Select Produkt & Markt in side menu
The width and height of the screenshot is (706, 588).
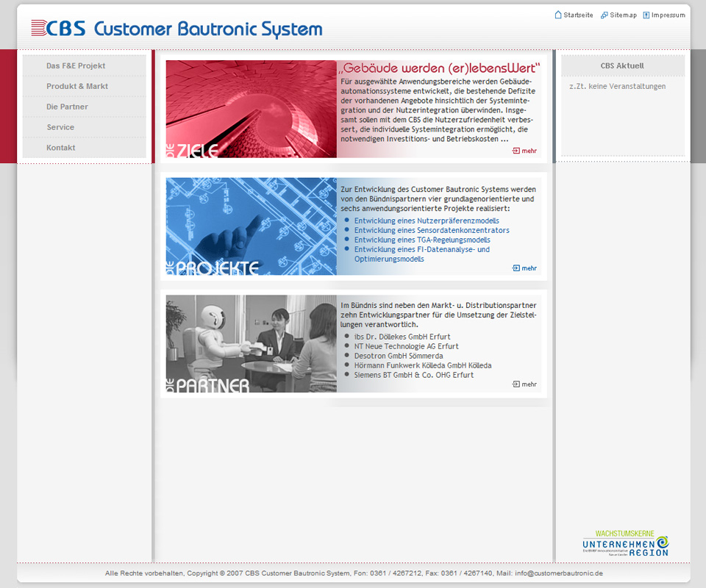[84, 87]
